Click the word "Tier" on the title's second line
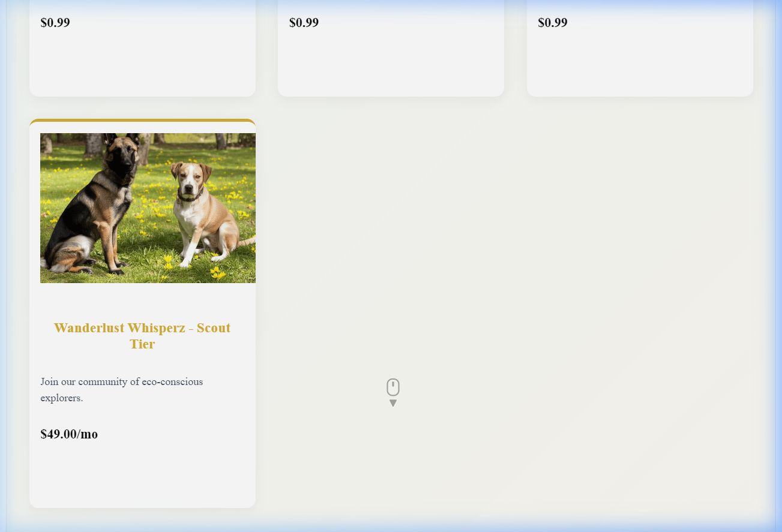The width and height of the screenshot is (782, 532). (142, 344)
